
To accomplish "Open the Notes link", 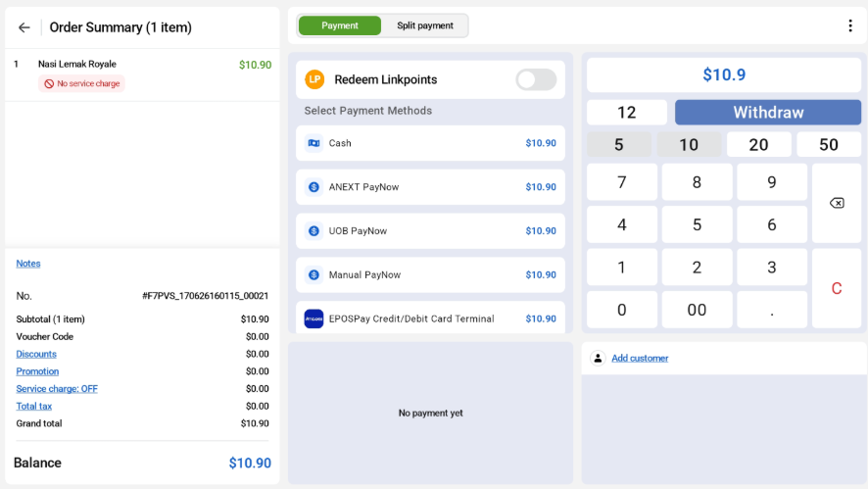I will pyautogui.click(x=28, y=264).
